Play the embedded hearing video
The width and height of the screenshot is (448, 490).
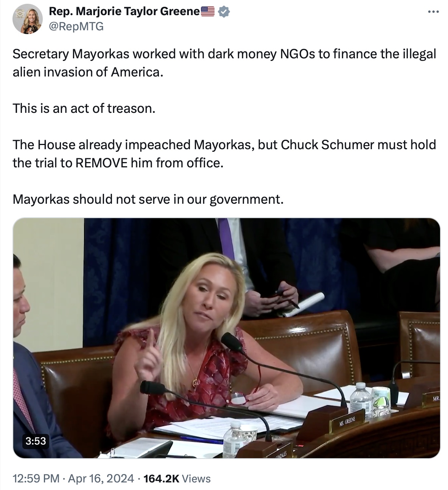pyautogui.click(x=226, y=338)
